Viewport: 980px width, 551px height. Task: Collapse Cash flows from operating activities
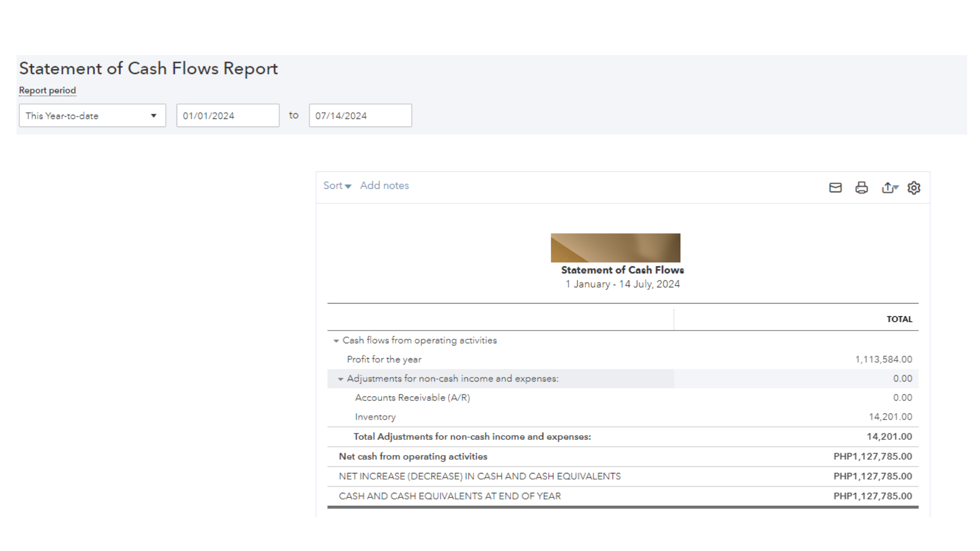coord(336,341)
